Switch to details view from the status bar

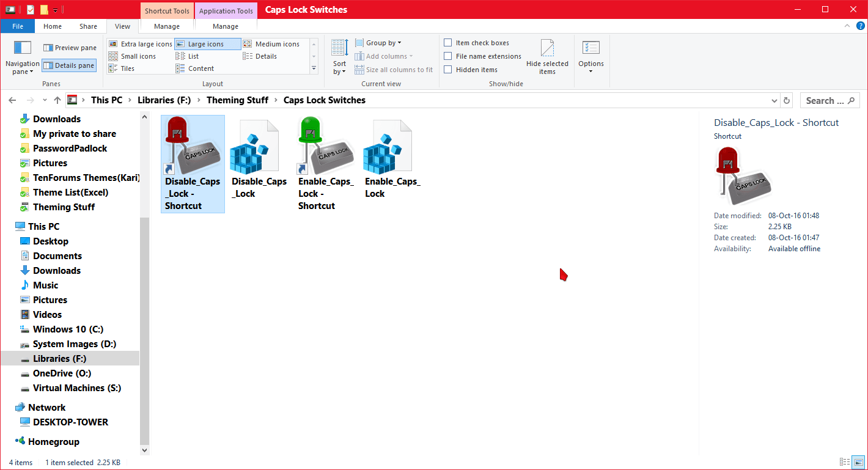[x=845, y=462]
